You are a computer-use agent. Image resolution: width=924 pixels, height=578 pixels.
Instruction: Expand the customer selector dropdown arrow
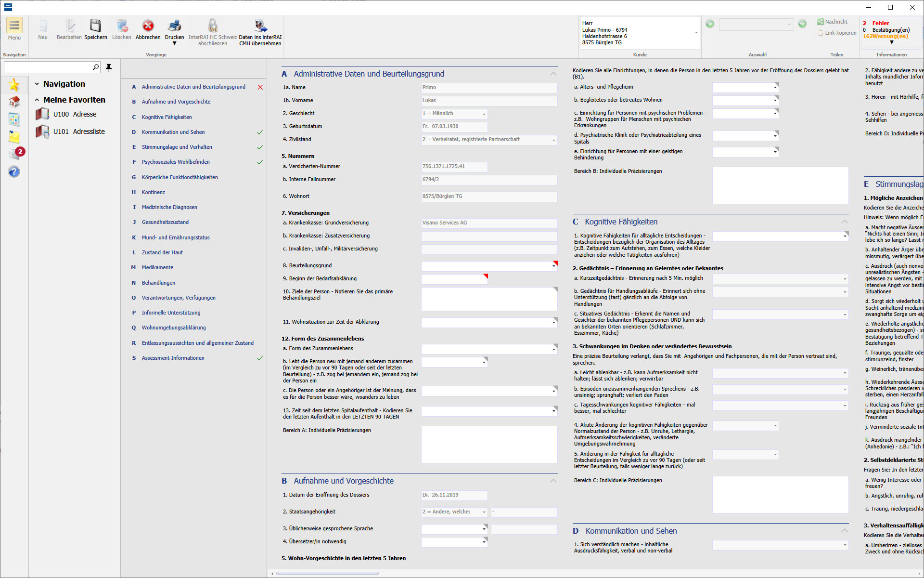(696, 33)
